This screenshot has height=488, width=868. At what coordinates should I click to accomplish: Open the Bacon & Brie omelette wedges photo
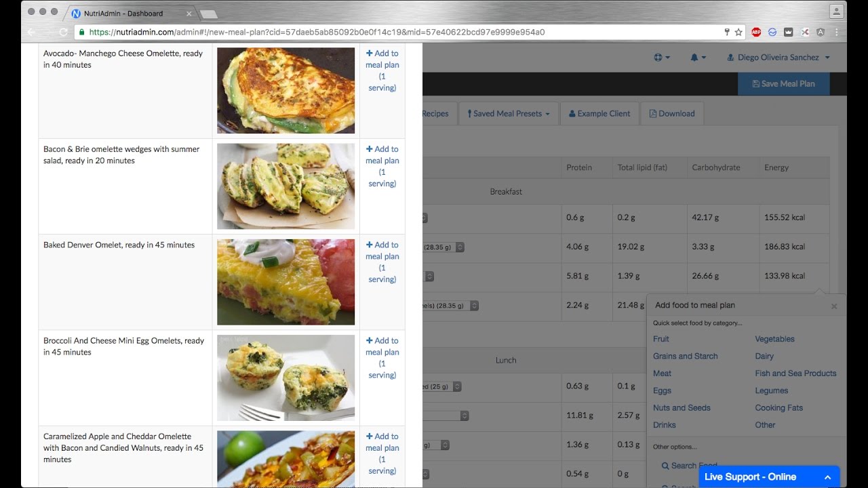285,186
